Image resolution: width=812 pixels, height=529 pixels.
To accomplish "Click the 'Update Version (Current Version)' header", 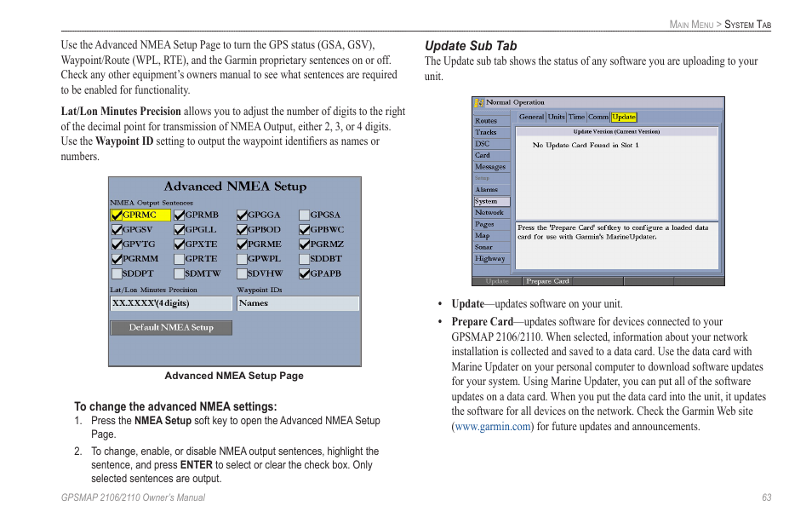I will click(x=616, y=131).
